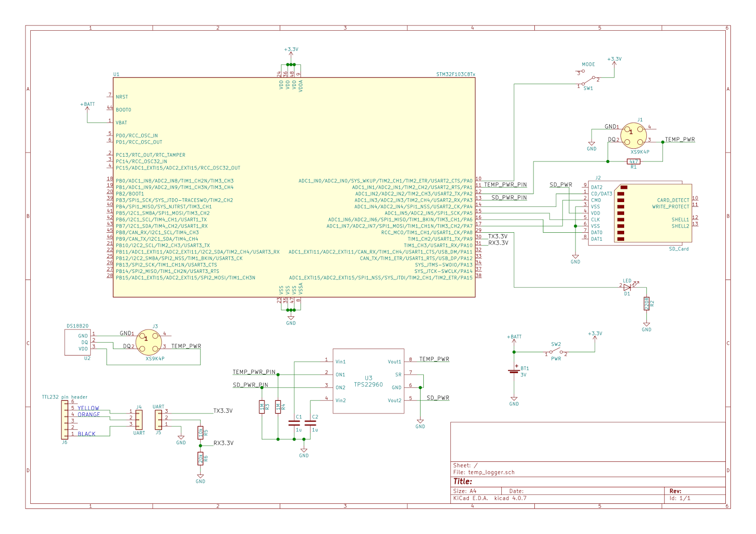Screen dimensions: 756x534
Task: Select the TTL232 pin header J6
Action: [x=64, y=420]
